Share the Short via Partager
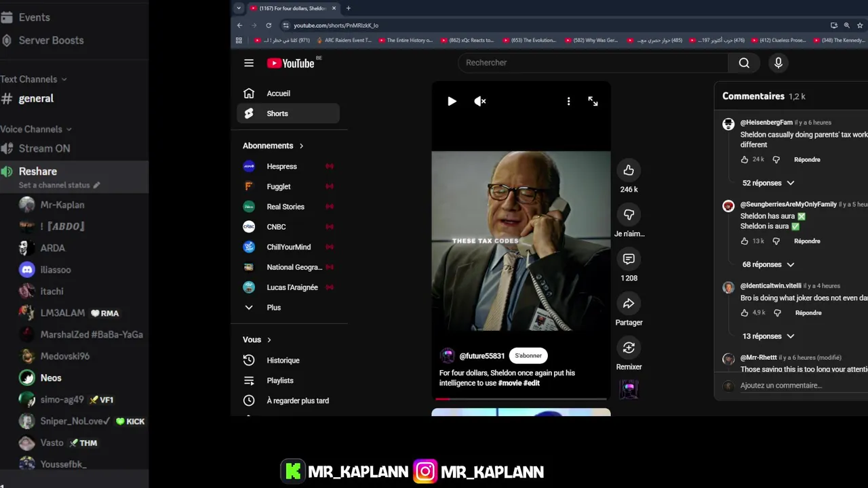This screenshot has width=868, height=488. [x=629, y=304]
